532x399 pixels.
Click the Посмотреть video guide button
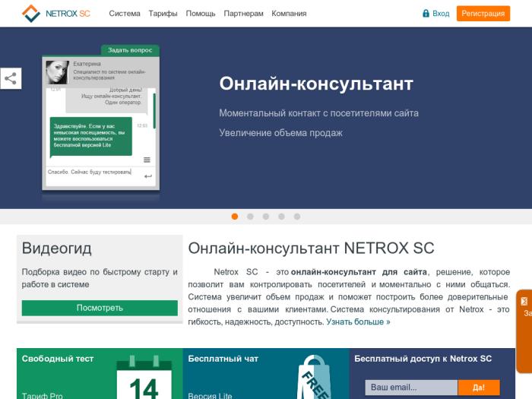click(x=100, y=308)
